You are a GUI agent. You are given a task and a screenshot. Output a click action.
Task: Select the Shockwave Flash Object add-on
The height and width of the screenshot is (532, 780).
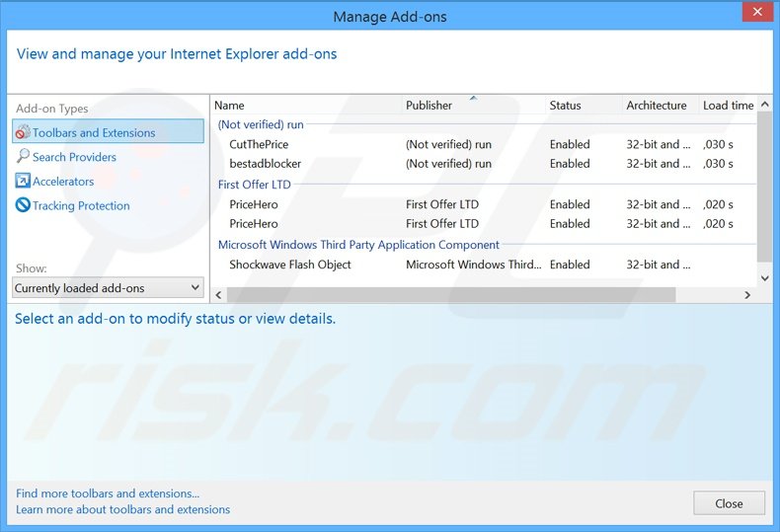(485, 265)
